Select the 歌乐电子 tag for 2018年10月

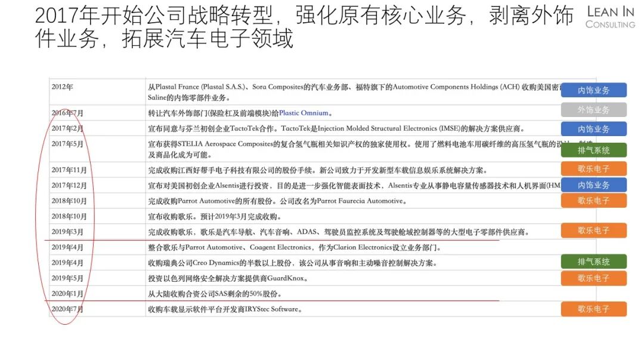[x=593, y=202]
